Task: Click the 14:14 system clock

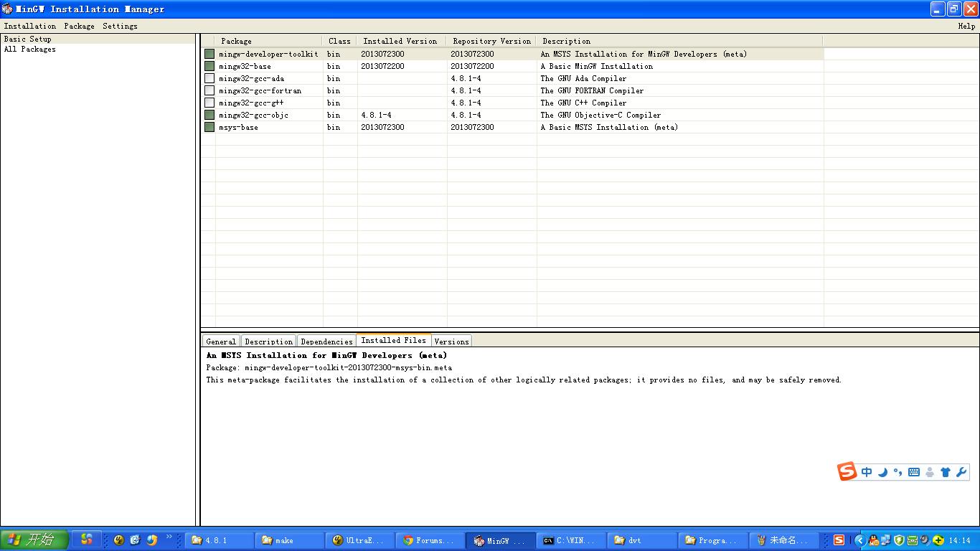Action: [x=959, y=540]
